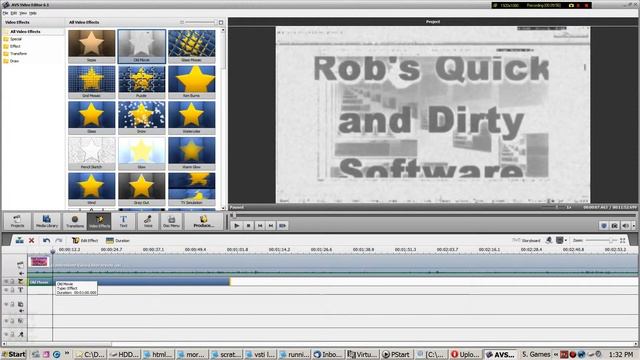Viewport: 640px width, 360px height.
Task: Expand the Draw folder
Action: pos(14,61)
